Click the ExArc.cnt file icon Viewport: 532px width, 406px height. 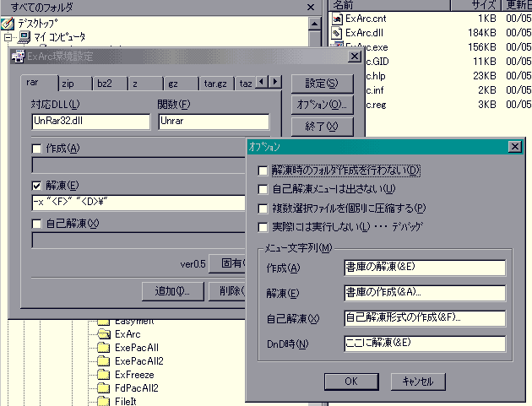[337, 18]
